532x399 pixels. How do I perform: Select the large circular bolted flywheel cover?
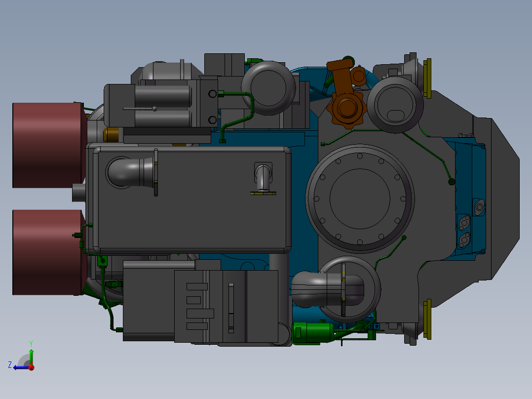[x=360, y=199]
